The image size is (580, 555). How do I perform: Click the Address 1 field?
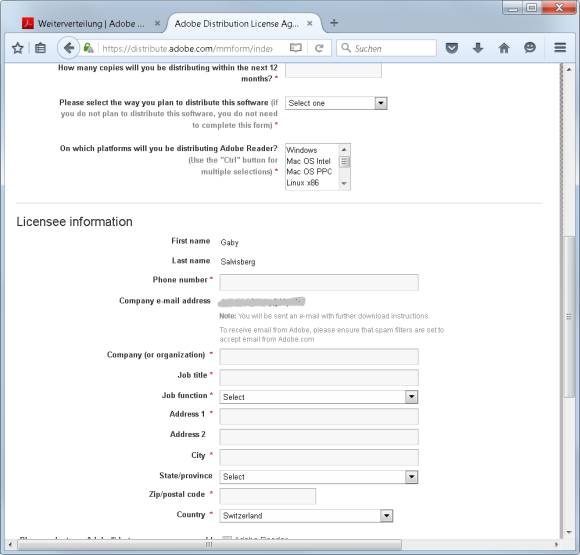[319, 416]
